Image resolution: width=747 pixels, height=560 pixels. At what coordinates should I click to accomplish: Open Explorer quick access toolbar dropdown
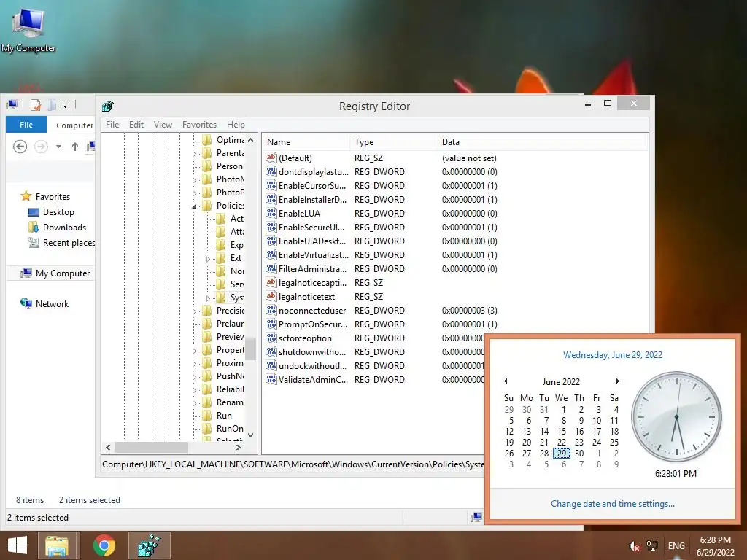pos(65,105)
